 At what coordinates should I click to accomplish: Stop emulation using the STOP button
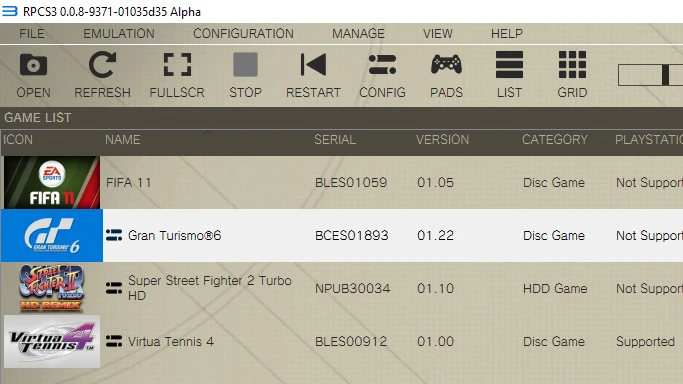[245, 65]
